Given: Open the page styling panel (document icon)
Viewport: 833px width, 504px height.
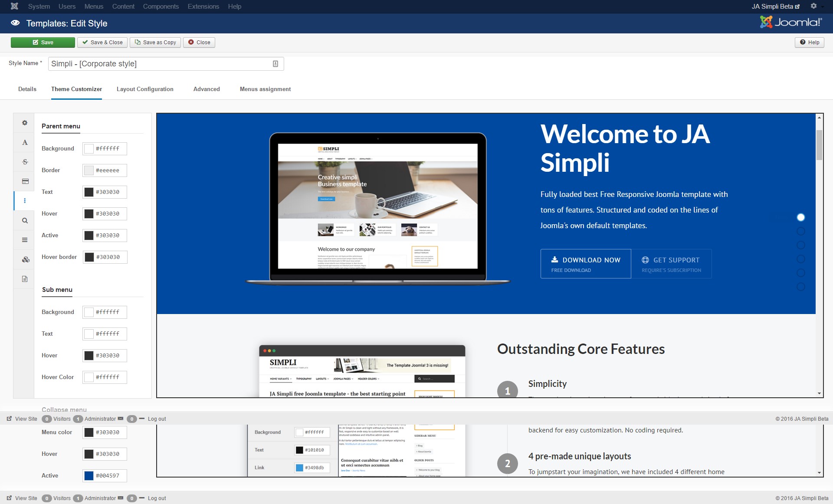Looking at the screenshot, I should point(24,279).
